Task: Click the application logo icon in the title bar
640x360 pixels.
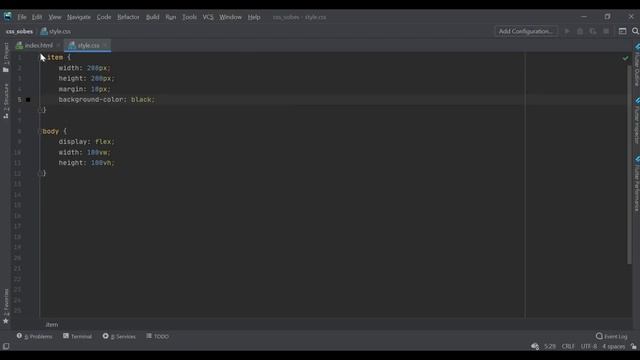Action: 8,16
